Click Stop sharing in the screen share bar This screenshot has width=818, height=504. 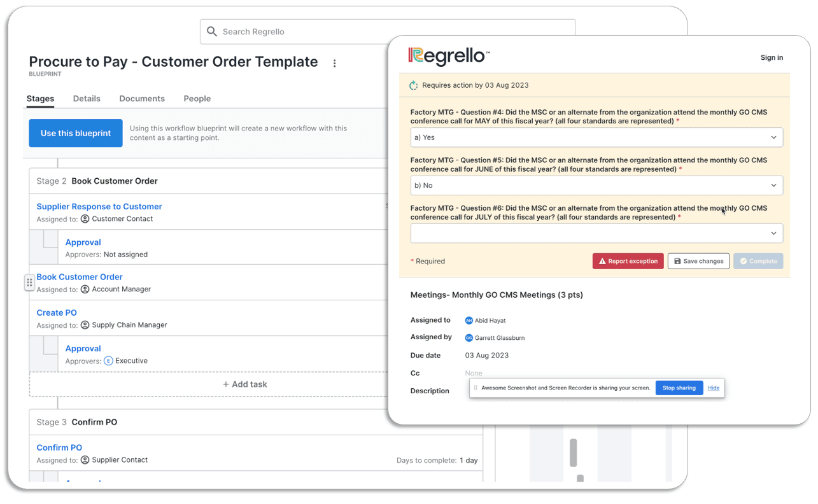click(x=679, y=388)
